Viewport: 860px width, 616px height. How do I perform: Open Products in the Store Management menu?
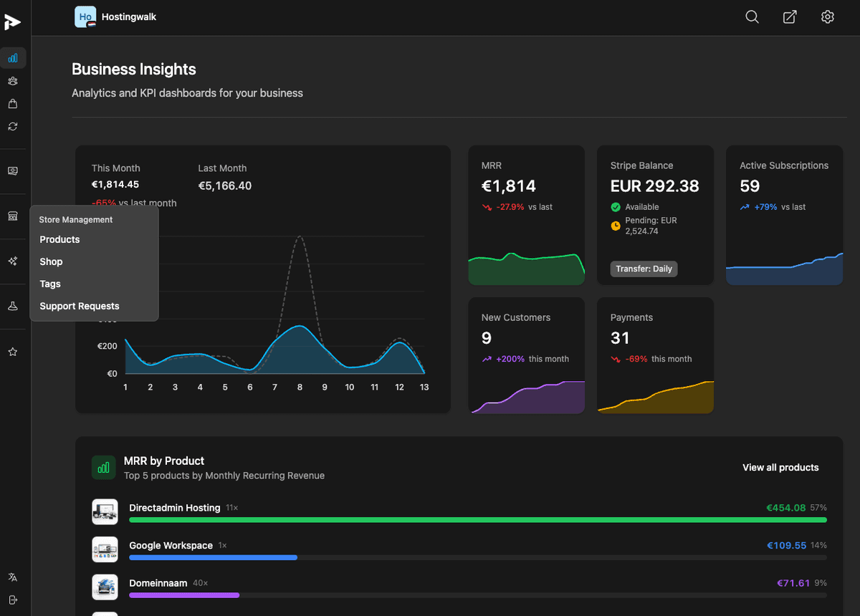click(59, 239)
